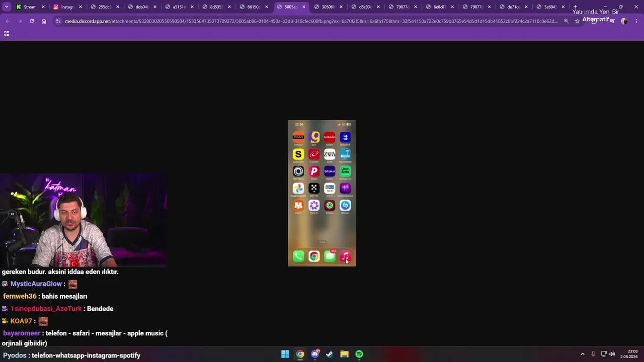Expand the tab search dropdown
Image resolution: width=644 pixels, height=362 pixels.
[x=7, y=7]
